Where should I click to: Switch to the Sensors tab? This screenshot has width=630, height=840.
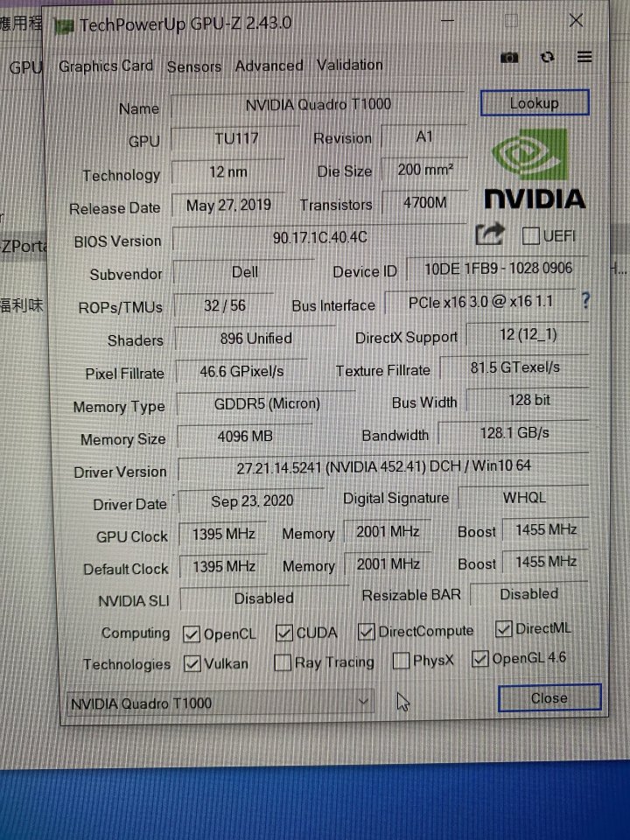(194, 66)
